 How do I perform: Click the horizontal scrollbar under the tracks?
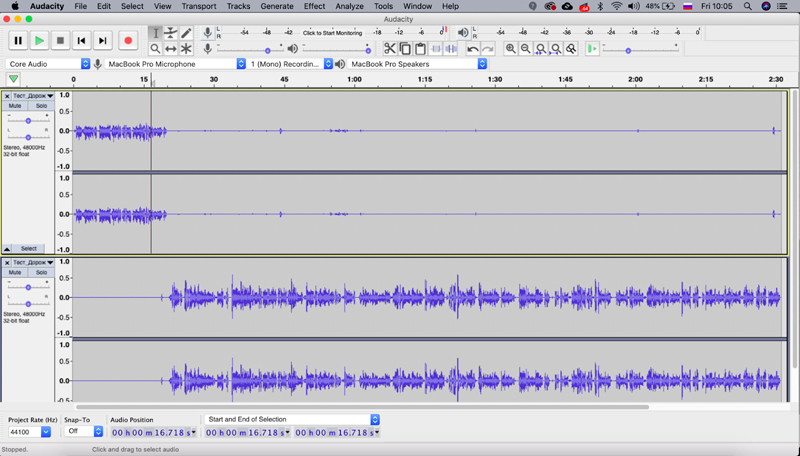[362, 407]
